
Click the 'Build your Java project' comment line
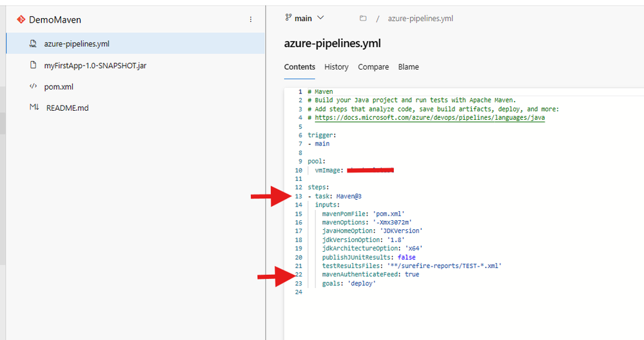(412, 100)
